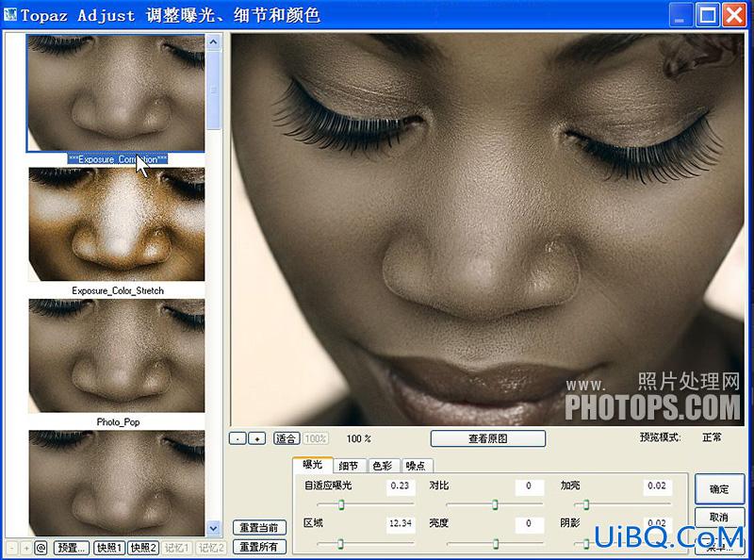
Task: Click the 自适应曝光 value field 0.23
Action: pyautogui.click(x=400, y=486)
